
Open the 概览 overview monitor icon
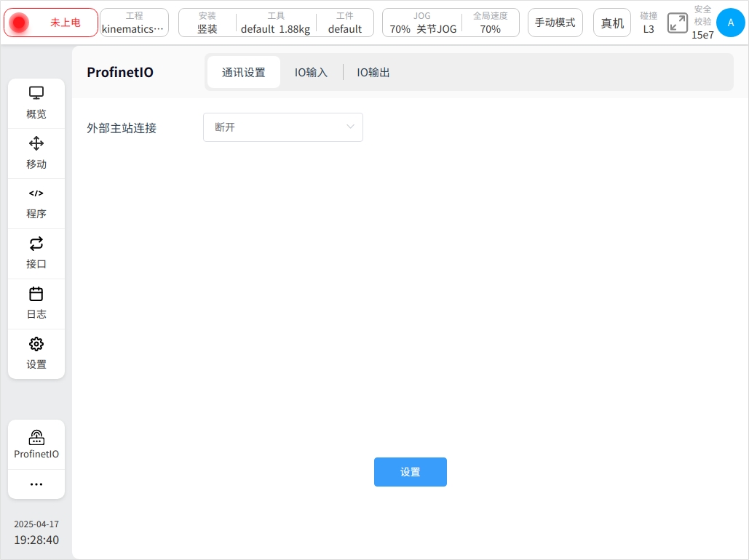pyautogui.click(x=36, y=94)
